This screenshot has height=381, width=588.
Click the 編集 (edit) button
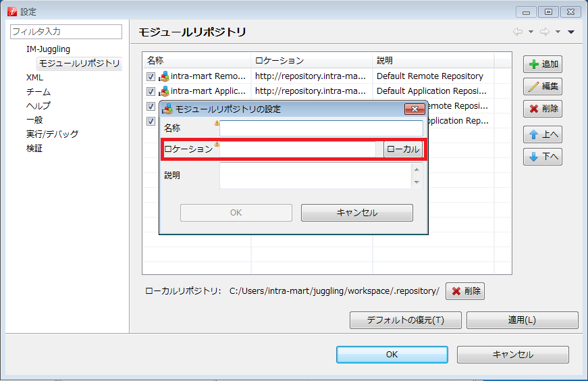tap(543, 86)
